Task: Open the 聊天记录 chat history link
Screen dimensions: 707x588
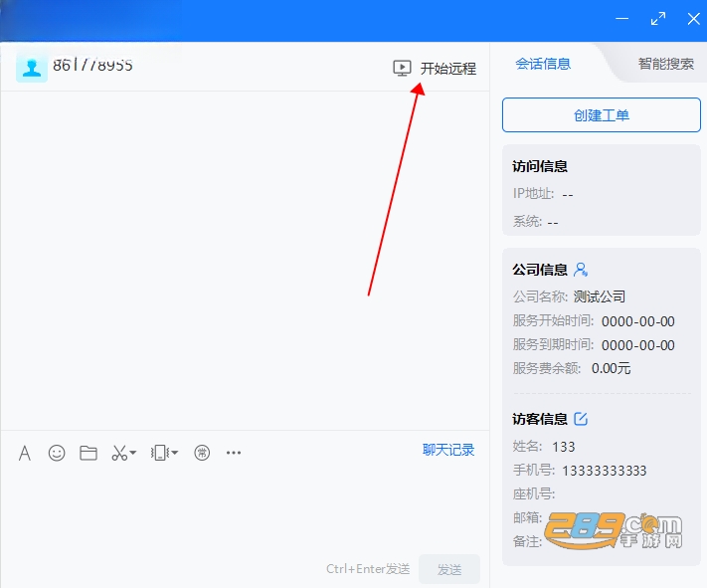Action: tap(448, 450)
